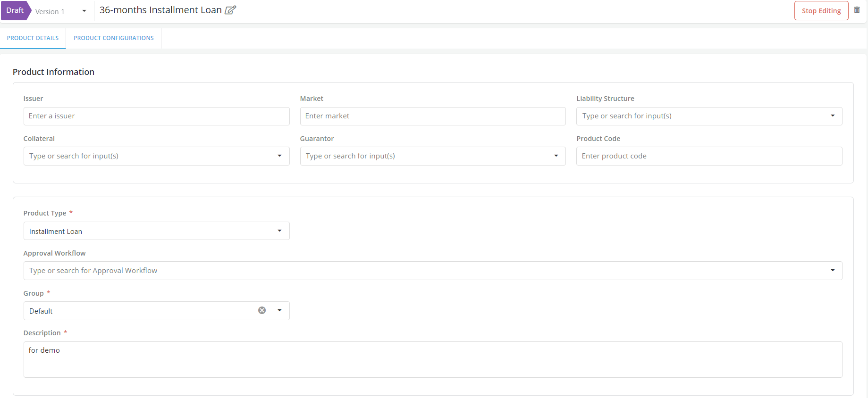Screen dimensions: 868x398
Task: Click the Stop Editing button
Action: point(821,11)
